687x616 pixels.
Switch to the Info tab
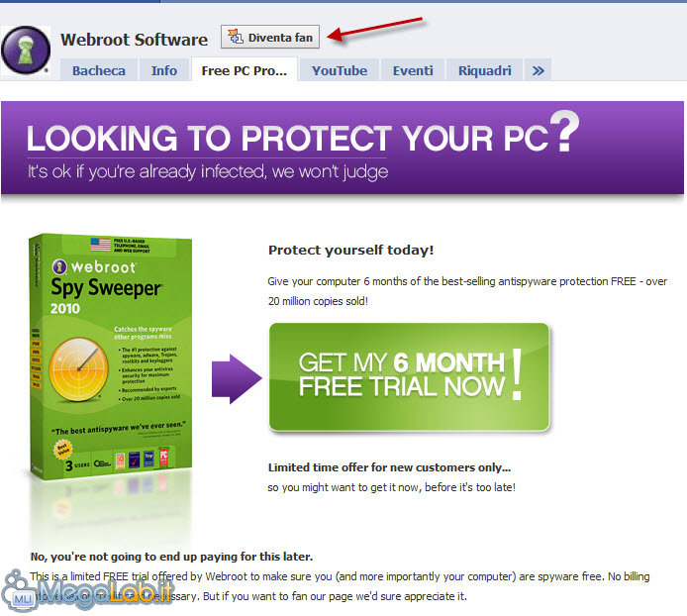tap(164, 70)
